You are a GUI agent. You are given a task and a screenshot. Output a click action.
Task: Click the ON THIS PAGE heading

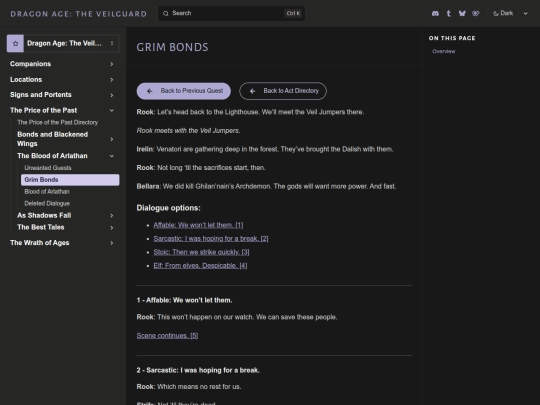pyautogui.click(x=452, y=38)
